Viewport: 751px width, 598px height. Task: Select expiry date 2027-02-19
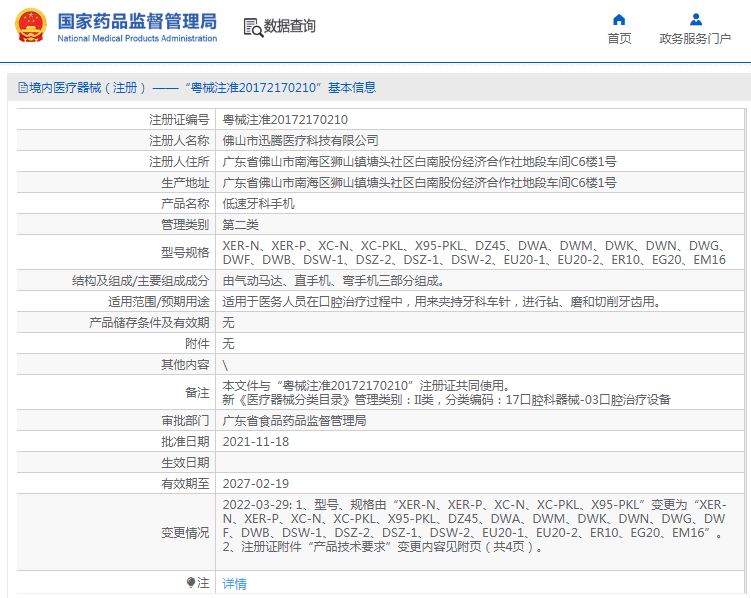coord(256,484)
